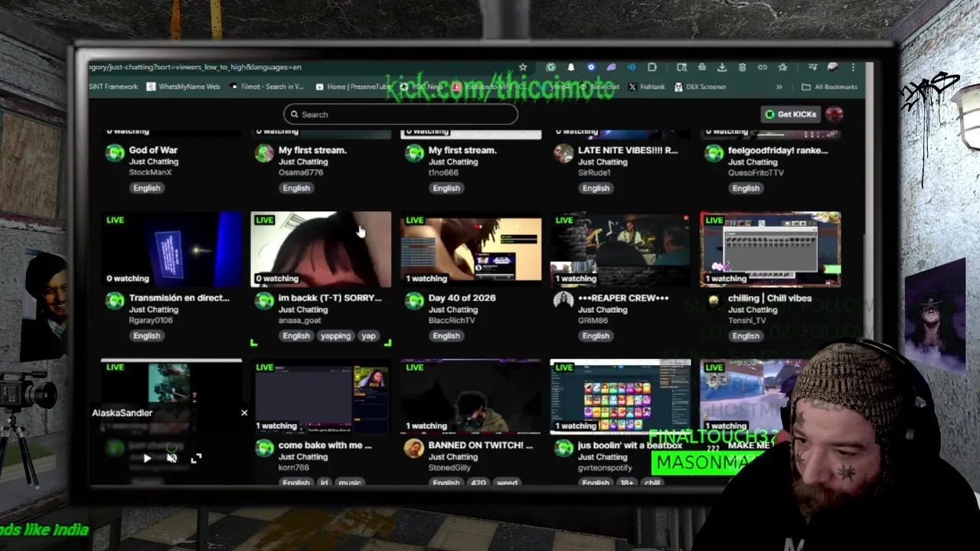Open the Home | PreserveTube bookmark
The image size is (980, 551).
point(353,86)
